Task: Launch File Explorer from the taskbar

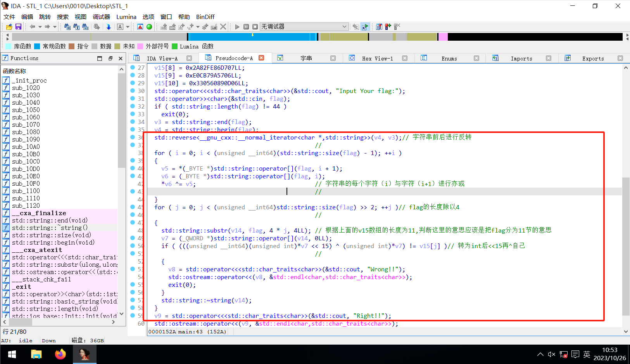Action: pos(36,354)
